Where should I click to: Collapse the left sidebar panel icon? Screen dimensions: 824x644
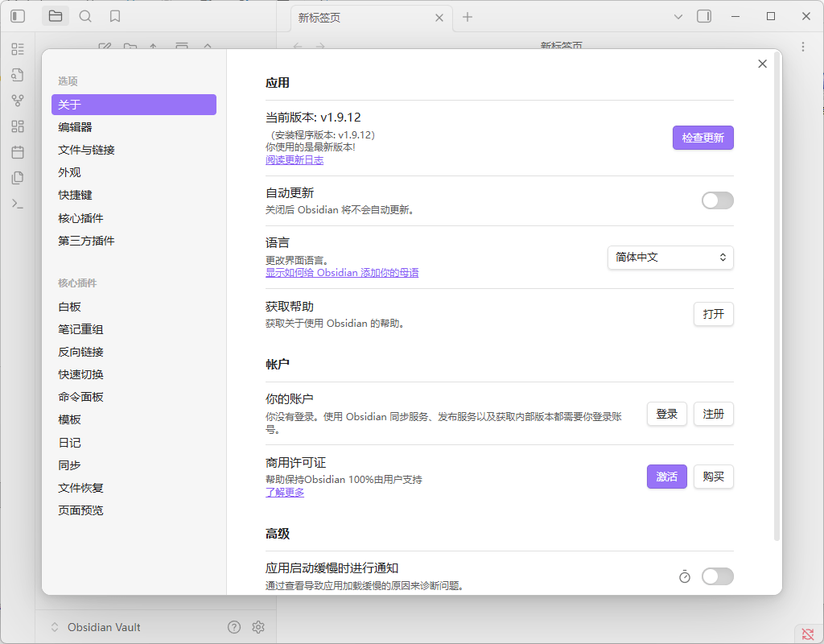tap(17, 15)
